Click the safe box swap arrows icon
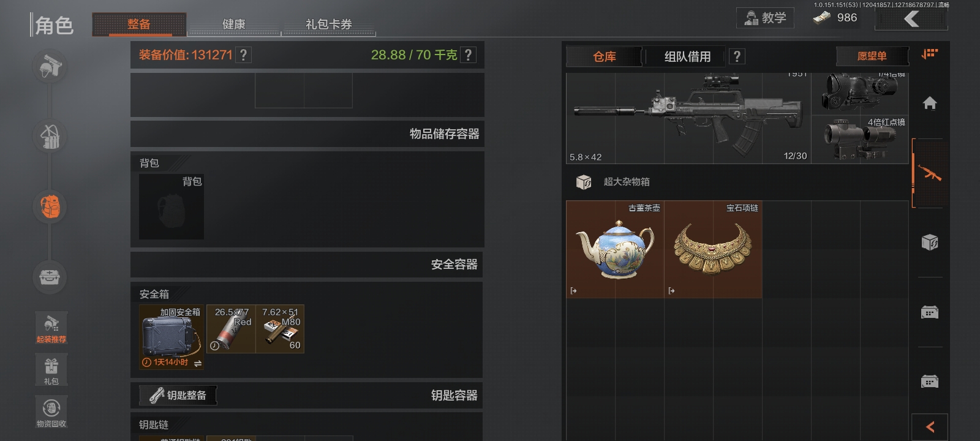980x441 pixels. 198,363
